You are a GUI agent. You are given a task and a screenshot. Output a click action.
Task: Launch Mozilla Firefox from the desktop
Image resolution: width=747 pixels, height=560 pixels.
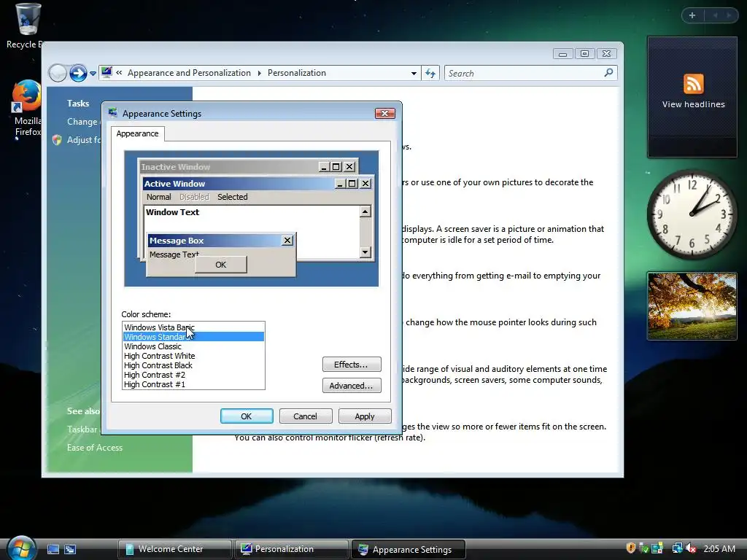tap(27, 109)
